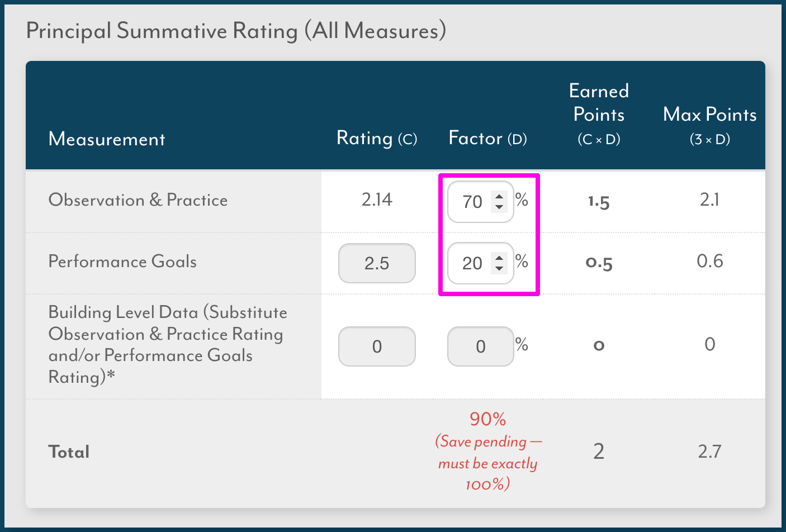Screen dimensions: 786x532
Task: Select the Building Level Data factor field
Action: pos(481,346)
